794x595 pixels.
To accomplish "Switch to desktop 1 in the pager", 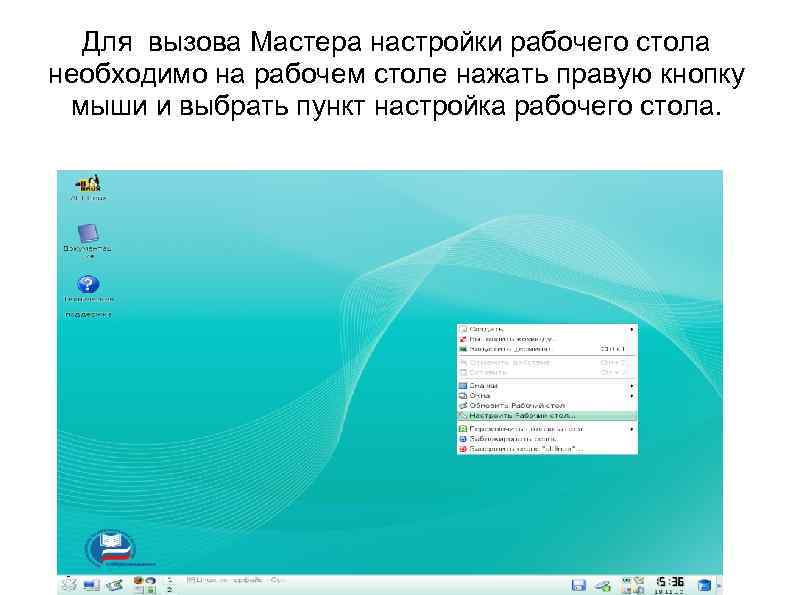I will coord(170,580).
